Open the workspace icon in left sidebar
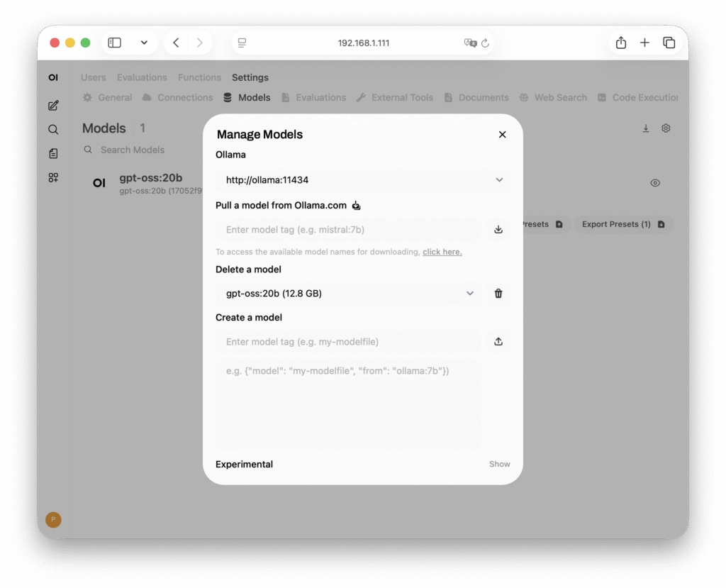 tap(53, 177)
